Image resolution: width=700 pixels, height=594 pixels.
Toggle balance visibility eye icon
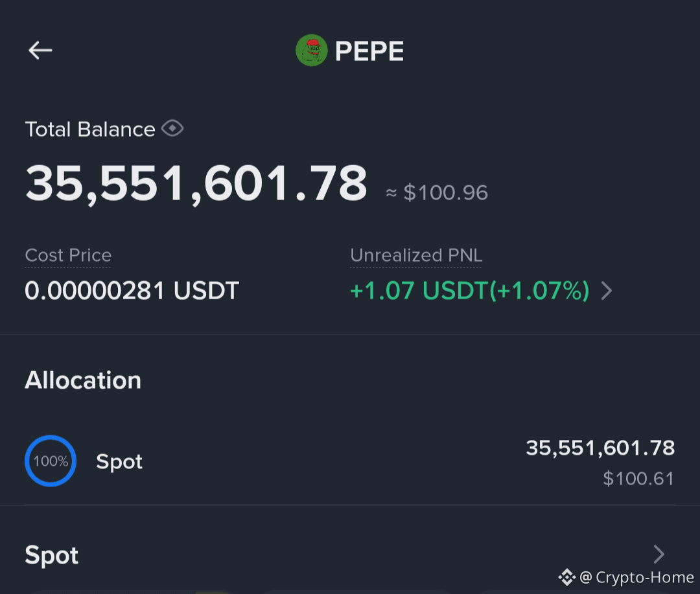pos(172,128)
